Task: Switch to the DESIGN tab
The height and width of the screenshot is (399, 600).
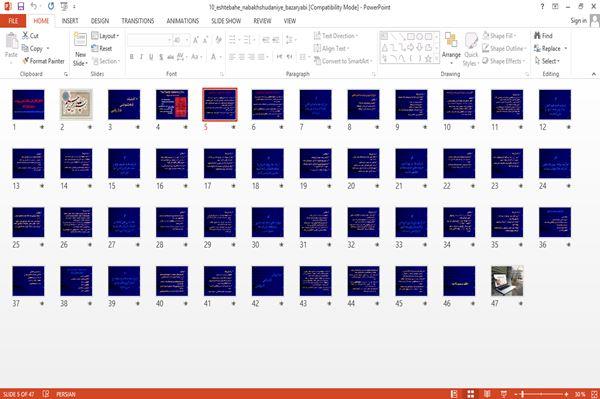Action: point(100,21)
